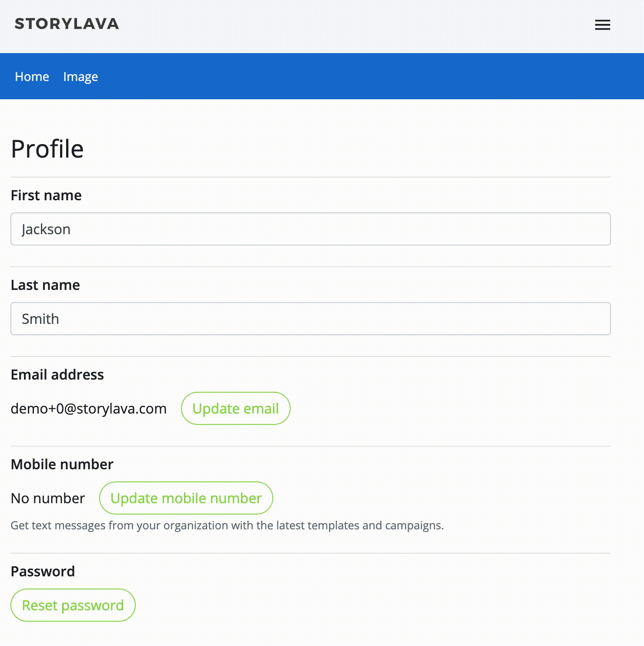Click the demo+0@storylava.com email text

tap(89, 409)
